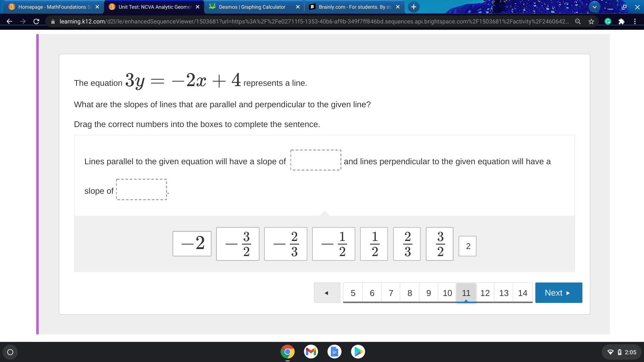Open the zoom magnifier icon in the address bar
This screenshot has width=644, height=362.
pyautogui.click(x=578, y=21)
